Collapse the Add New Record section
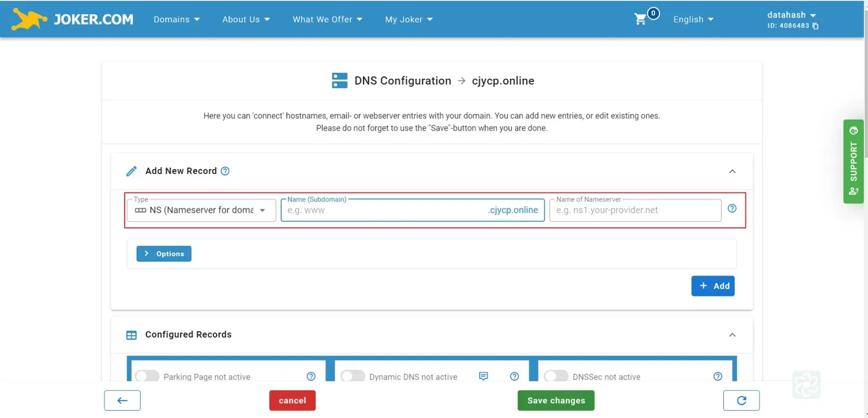Image resolution: width=868 pixels, height=418 pixels. (732, 171)
